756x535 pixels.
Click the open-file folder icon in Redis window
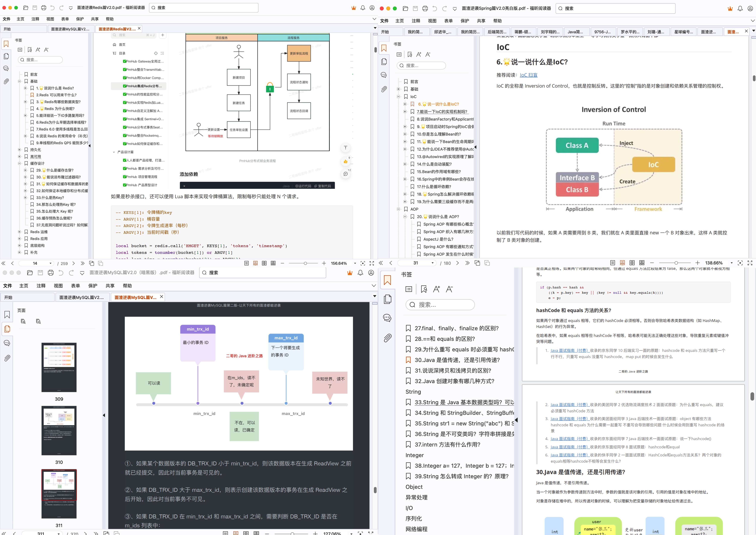coord(26,8)
